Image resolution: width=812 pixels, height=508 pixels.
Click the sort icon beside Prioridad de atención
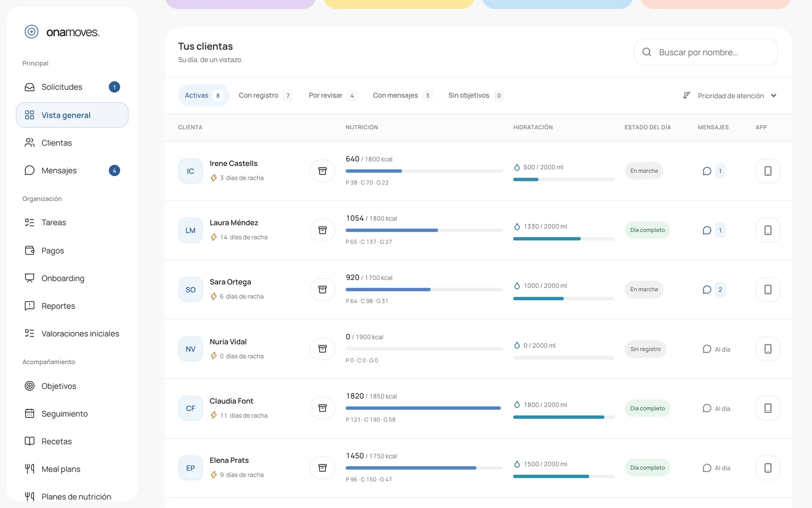(x=686, y=95)
